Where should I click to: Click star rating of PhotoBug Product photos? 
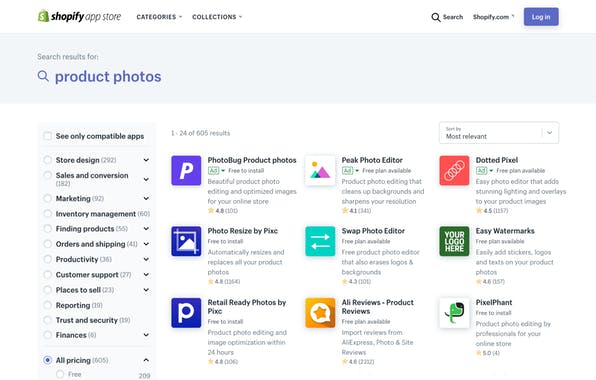coord(223,211)
